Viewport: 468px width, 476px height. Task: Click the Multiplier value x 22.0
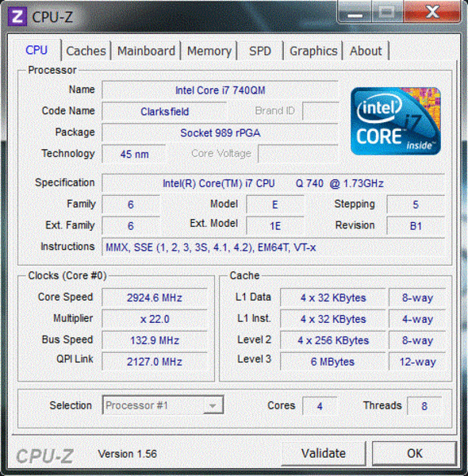tap(155, 319)
